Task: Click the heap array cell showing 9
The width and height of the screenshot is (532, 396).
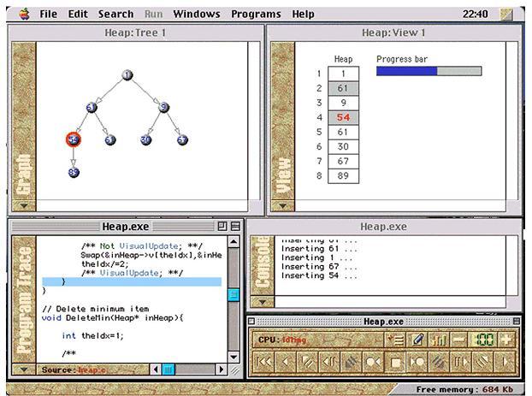Action: 343,103
